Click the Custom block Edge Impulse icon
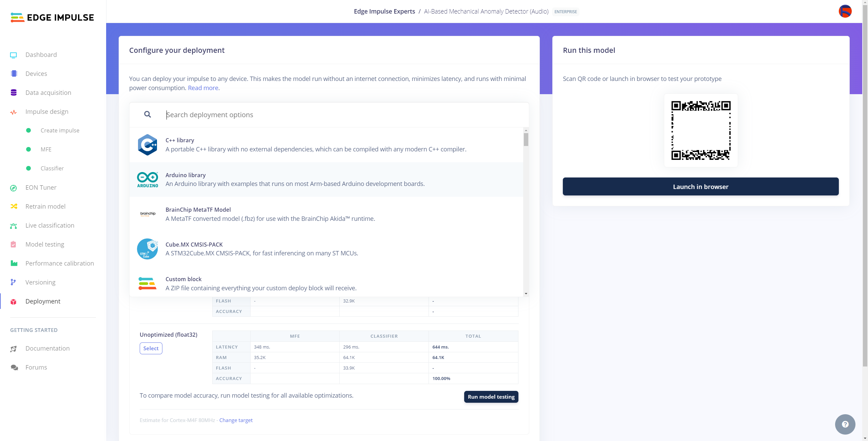 pyautogui.click(x=147, y=283)
